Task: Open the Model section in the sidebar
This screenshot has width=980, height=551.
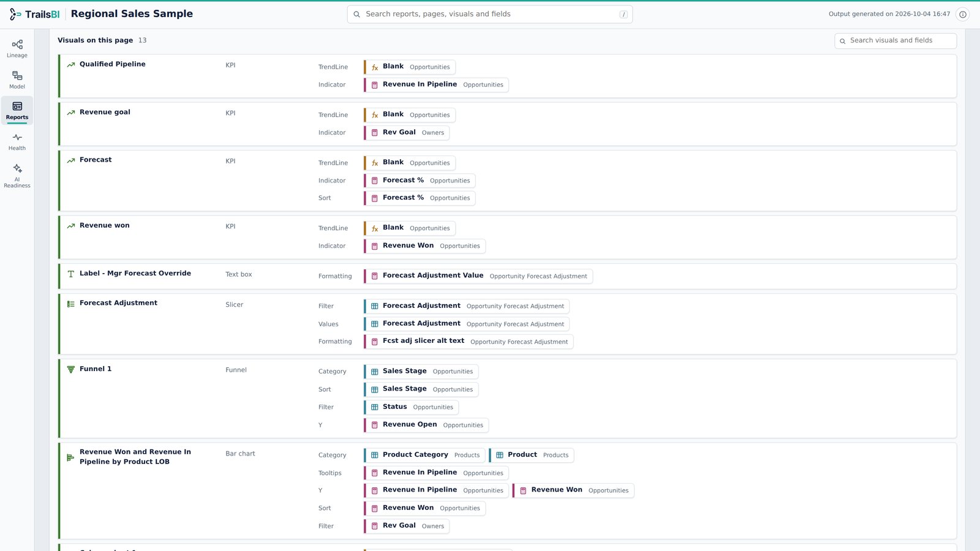Action: pos(17,80)
